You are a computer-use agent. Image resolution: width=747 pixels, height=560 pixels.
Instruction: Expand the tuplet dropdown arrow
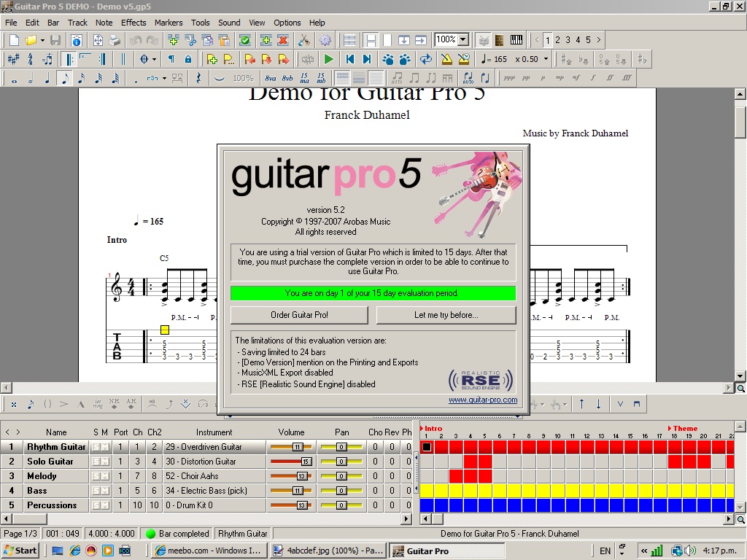click(164, 79)
